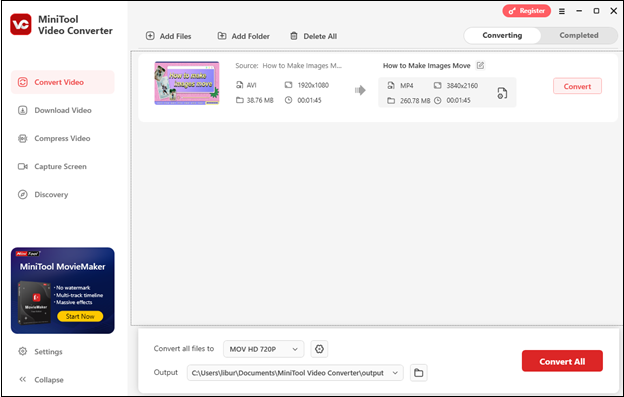624x397 pixels.
Task: Expand the Output path dropdown
Action: point(295,373)
